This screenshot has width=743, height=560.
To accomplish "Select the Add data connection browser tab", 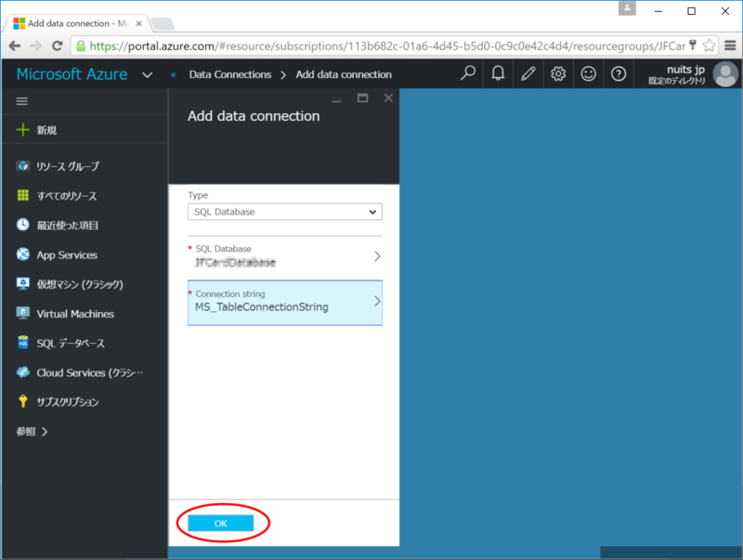I will click(76, 23).
